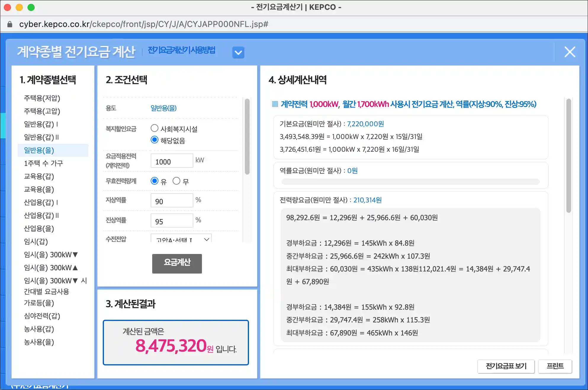Viewport: 588px width, 390px height.
Task: Choose 일반용(갑) II contract type
Action: (41, 137)
